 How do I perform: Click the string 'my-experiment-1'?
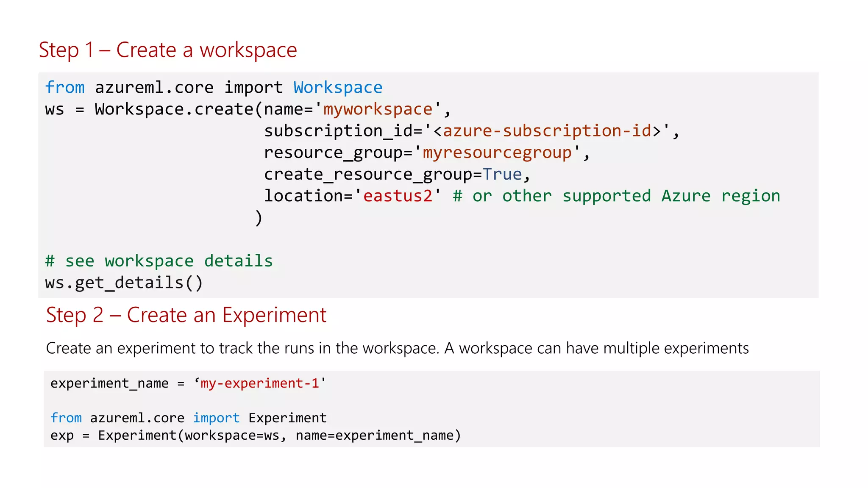click(259, 383)
